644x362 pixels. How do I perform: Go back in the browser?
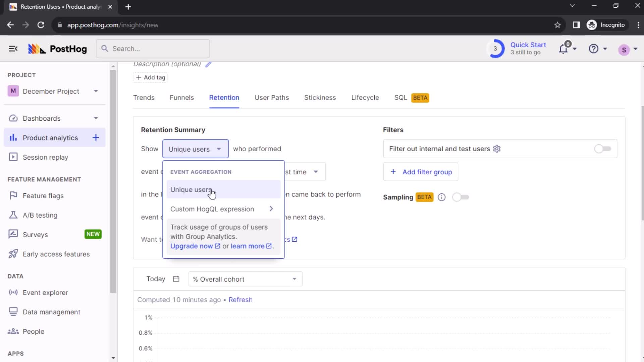10,25
